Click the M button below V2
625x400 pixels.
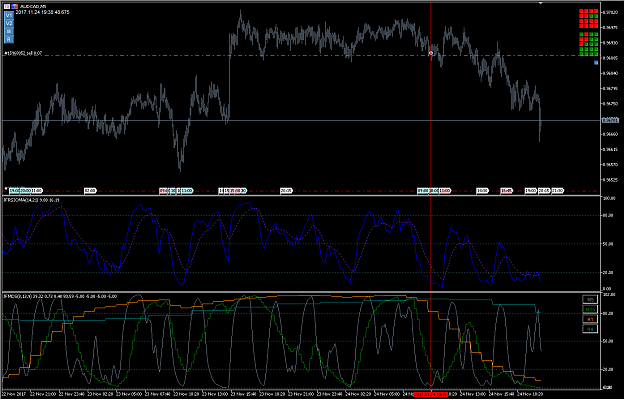(x=9, y=31)
